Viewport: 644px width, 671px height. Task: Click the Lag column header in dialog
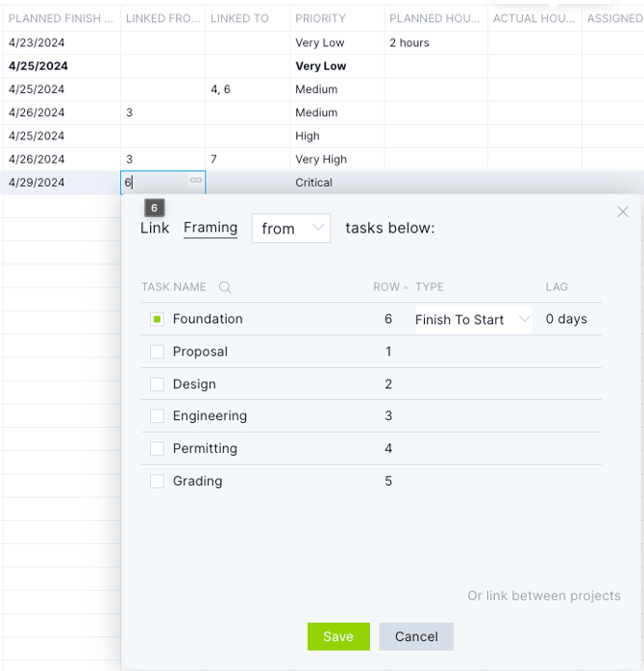coord(557,286)
